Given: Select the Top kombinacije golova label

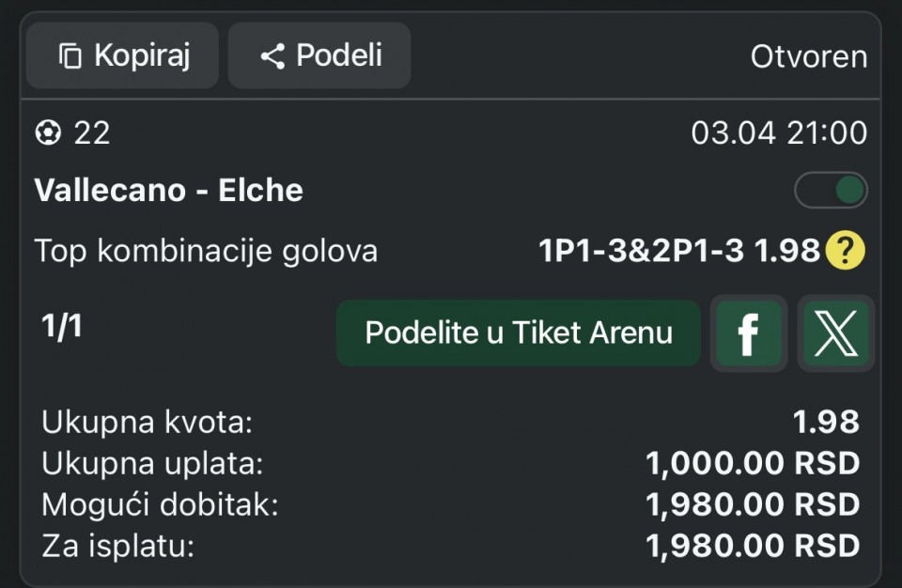Looking at the screenshot, I should [206, 251].
